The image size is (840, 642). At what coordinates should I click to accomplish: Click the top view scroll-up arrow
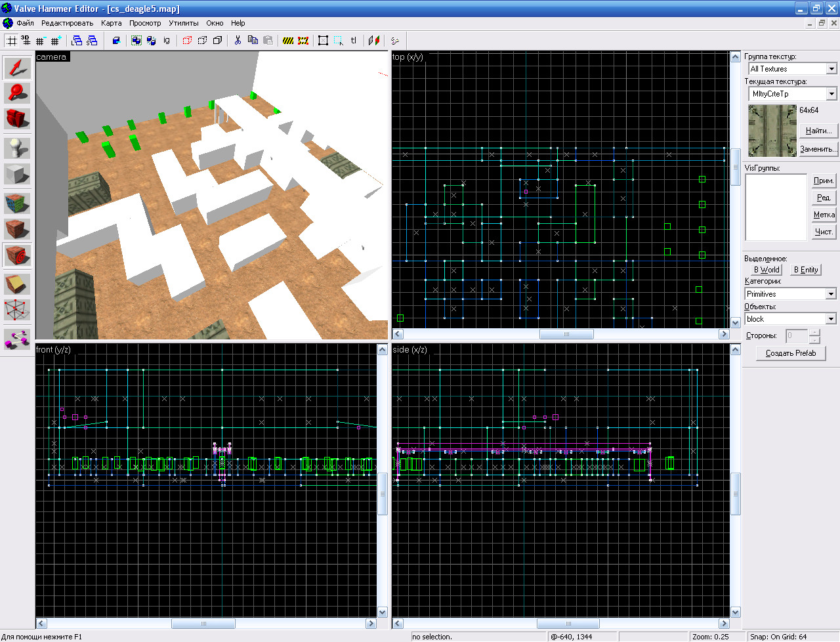pos(736,57)
